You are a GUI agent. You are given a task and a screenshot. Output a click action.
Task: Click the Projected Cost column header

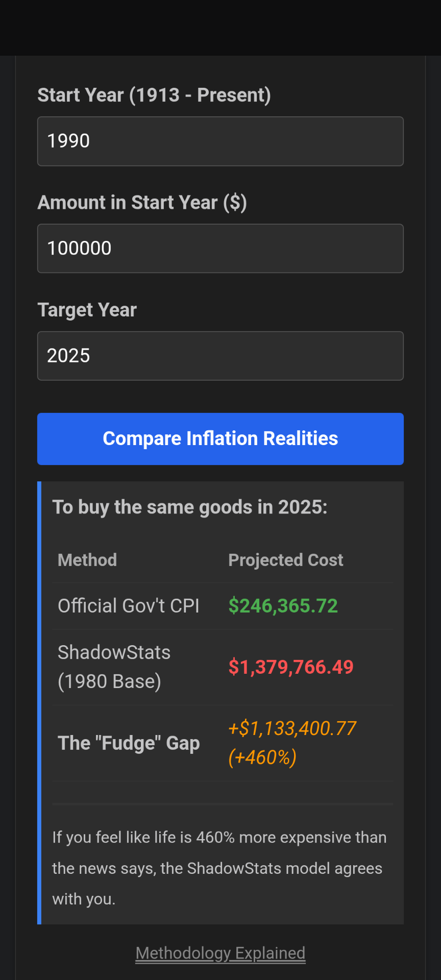(x=286, y=560)
